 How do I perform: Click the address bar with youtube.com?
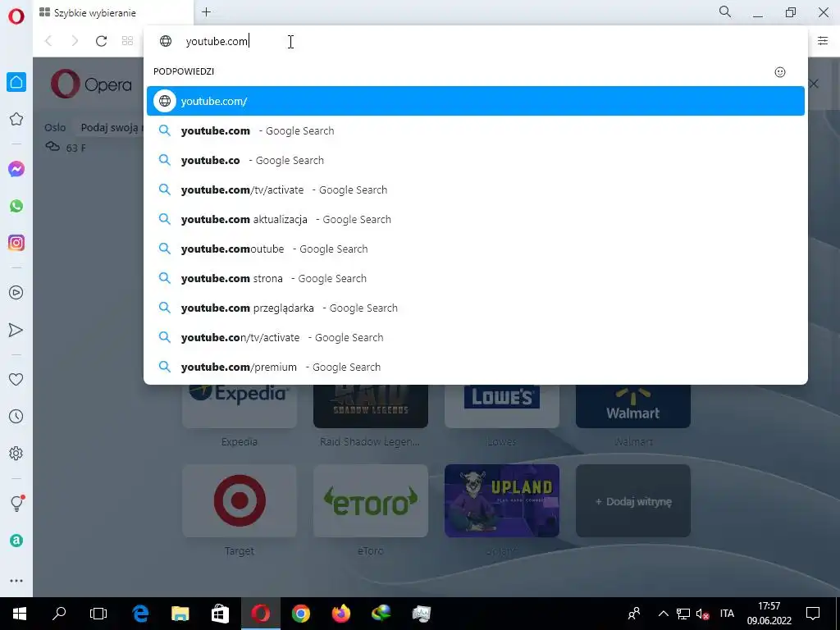476,41
